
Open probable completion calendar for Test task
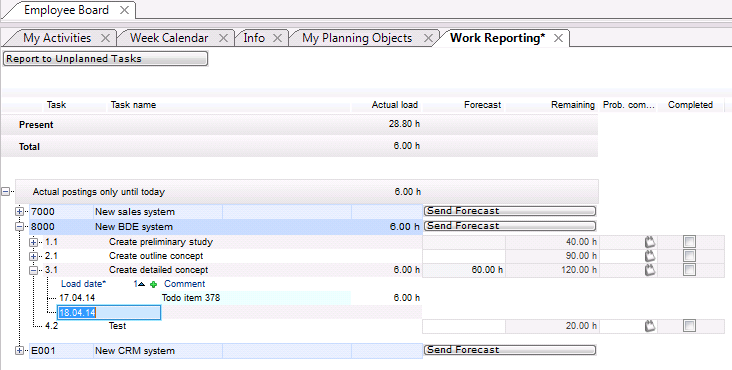[x=650, y=326]
